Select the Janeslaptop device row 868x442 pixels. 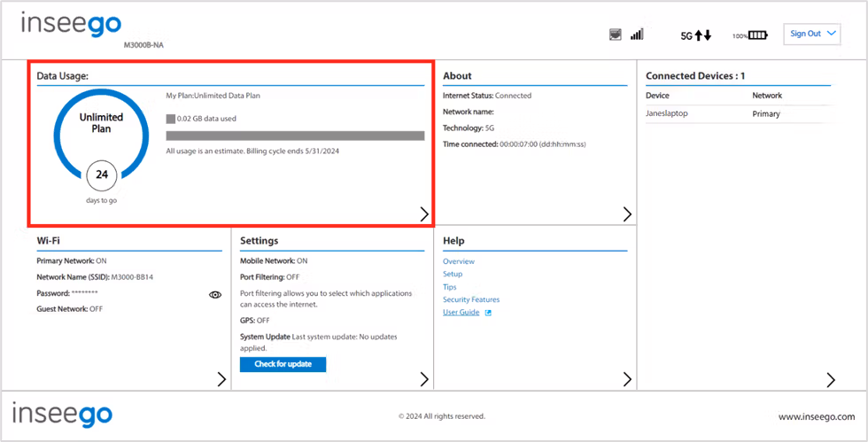coord(738,114)
